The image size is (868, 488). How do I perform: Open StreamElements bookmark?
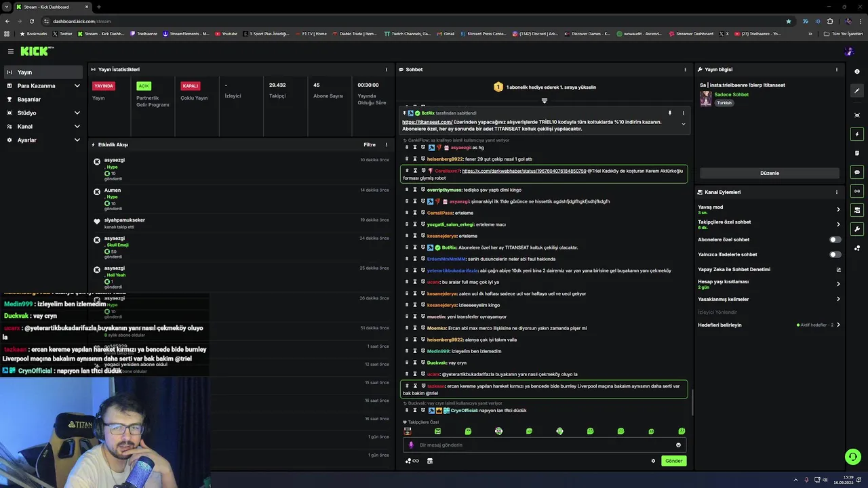186,34
